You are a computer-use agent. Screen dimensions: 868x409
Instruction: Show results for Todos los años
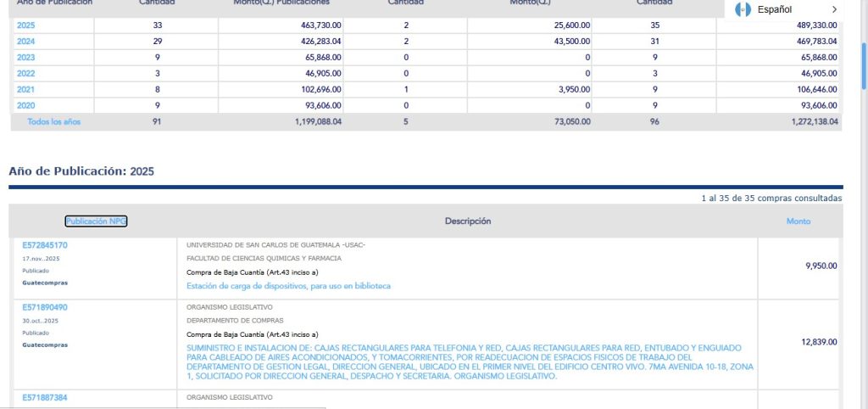(53, 121)
